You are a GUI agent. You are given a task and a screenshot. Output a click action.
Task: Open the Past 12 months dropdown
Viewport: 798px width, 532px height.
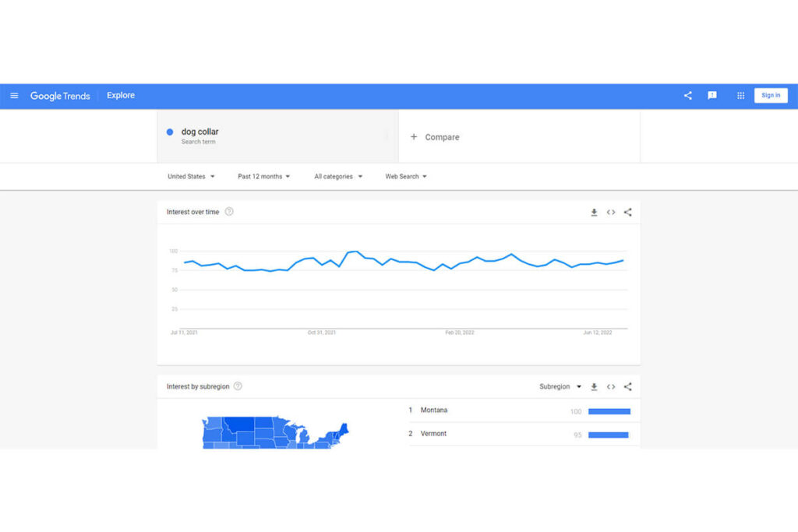point(263,177)
